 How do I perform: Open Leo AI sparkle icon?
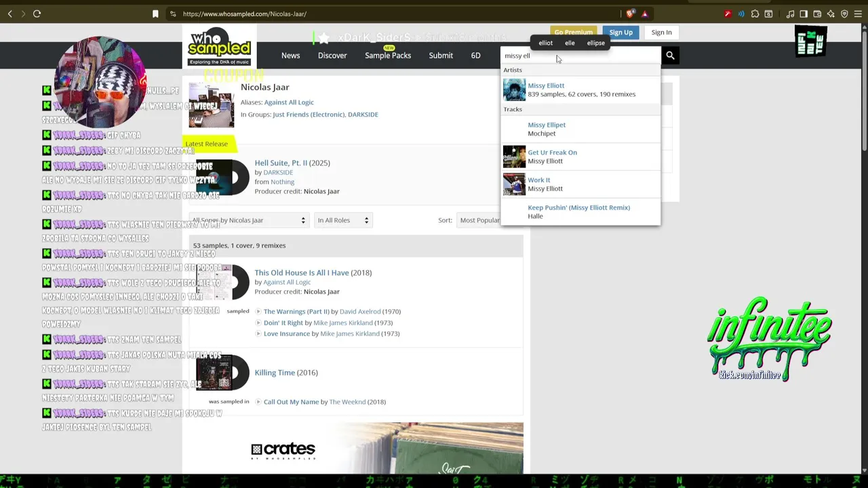tap(831, 14)
